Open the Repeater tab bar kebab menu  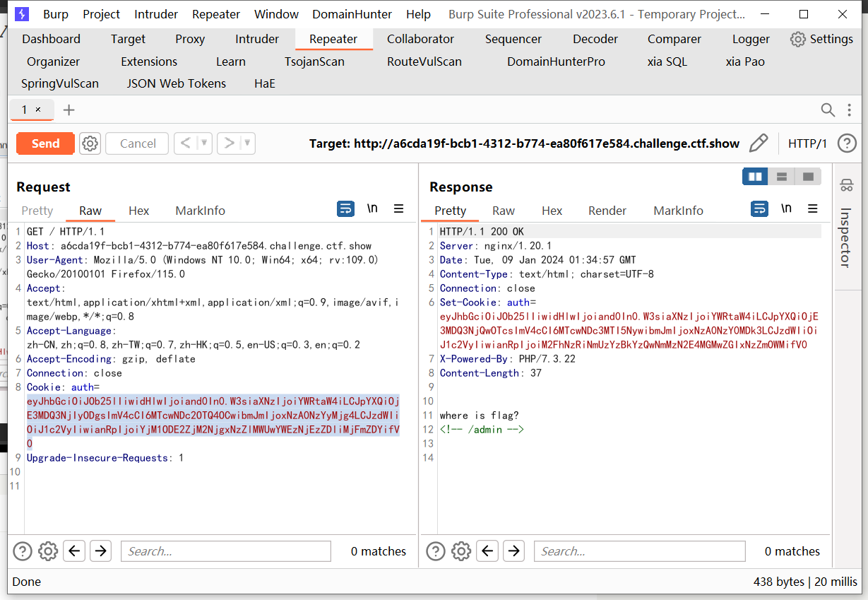pyautogui.click(x=849, y=110)
